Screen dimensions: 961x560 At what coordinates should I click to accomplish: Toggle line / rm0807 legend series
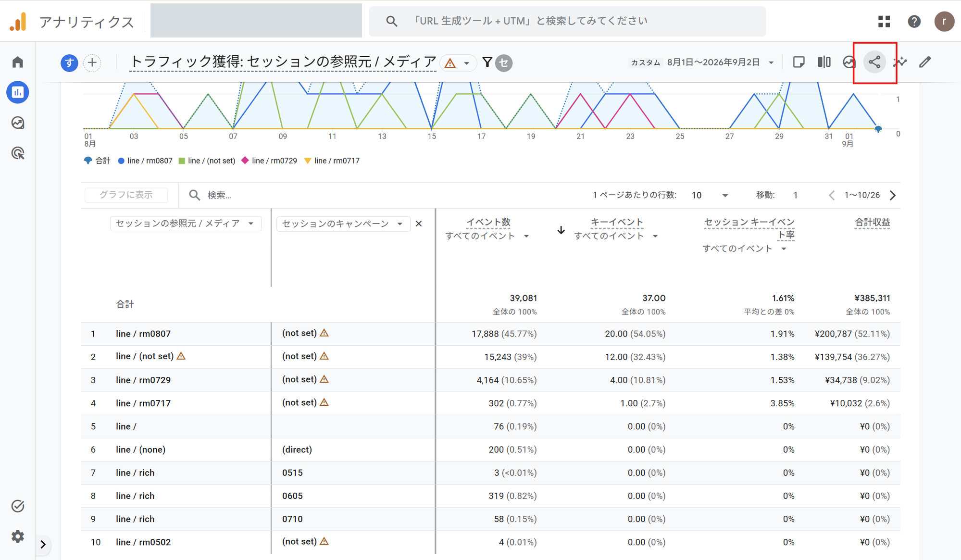pyautogui.click(x=145, y=161)
